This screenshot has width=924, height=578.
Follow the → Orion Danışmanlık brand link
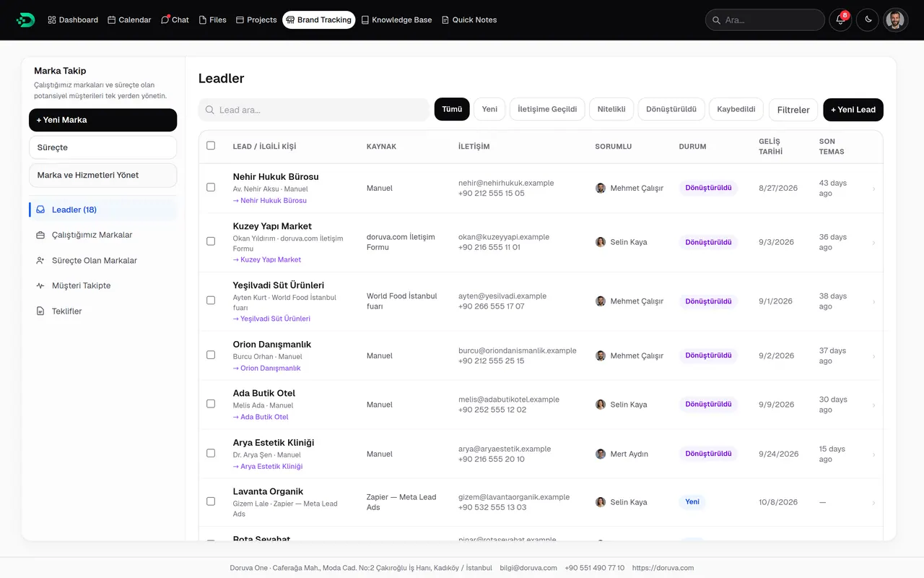[266, 368]
